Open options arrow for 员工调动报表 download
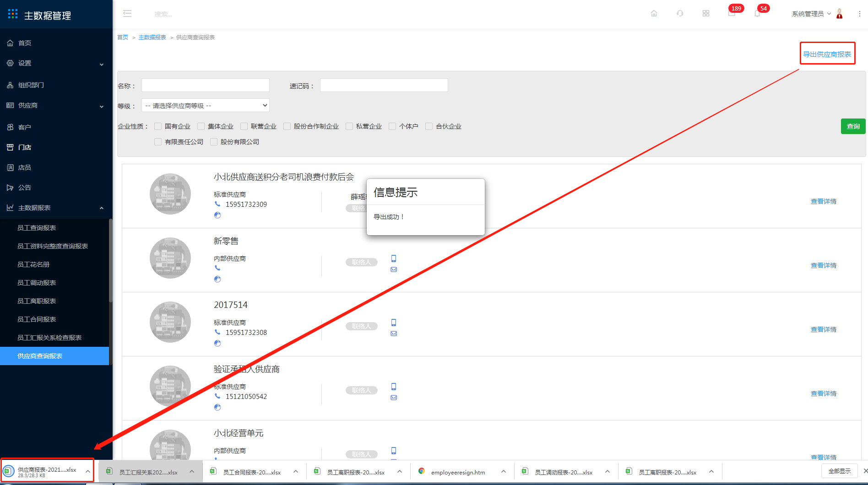 coord(608,471)
